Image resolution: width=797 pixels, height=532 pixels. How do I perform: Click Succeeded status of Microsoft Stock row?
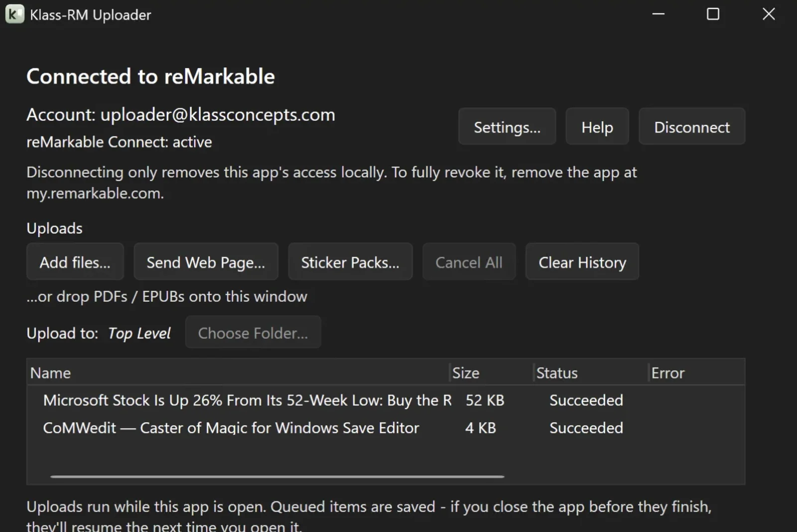point(586,400)
